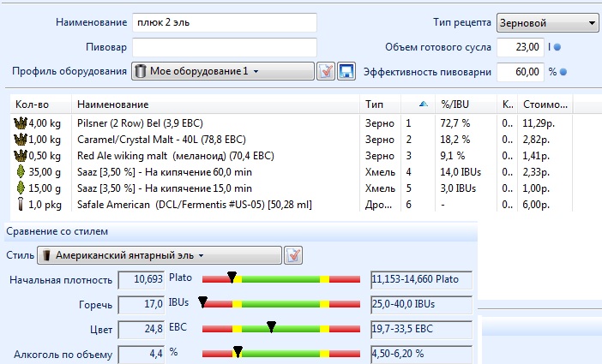The width and height of the screenshot is (602, 364).
Task: Select the Pilsner (2 Row) Bel grain icon
Action: (21, 123)
